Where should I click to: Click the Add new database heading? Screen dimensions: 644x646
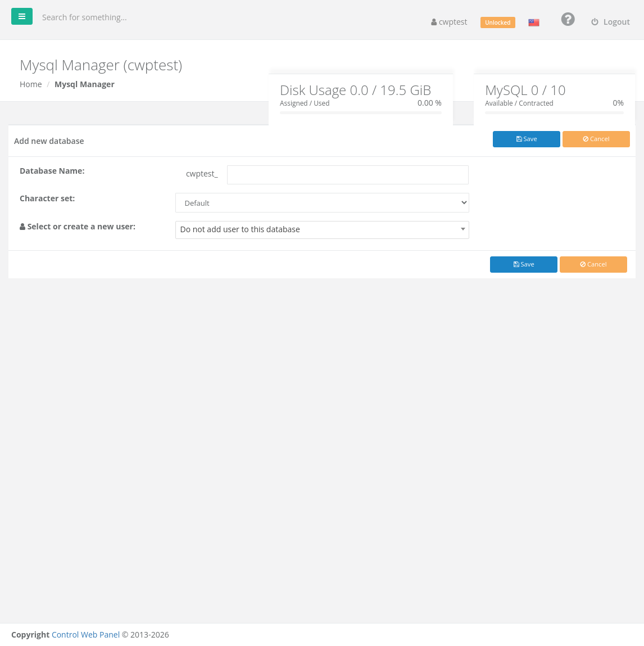[x=49, y=141]
